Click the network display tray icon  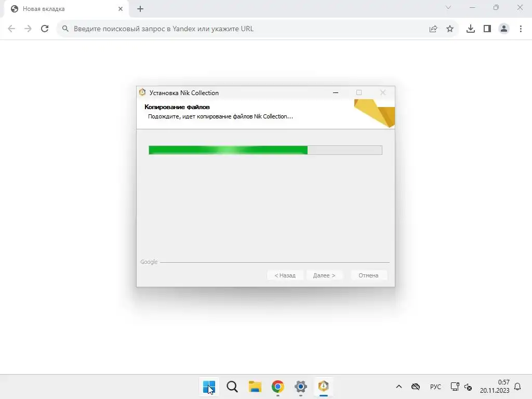455,387
